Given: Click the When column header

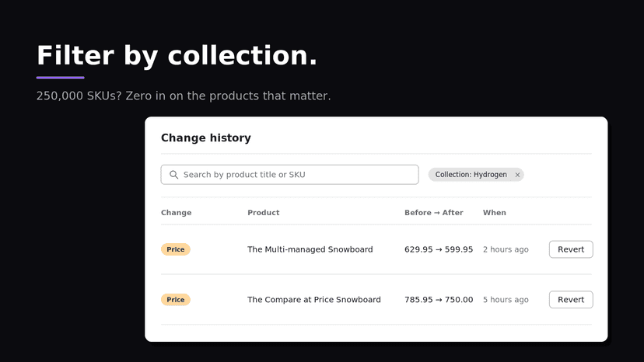Looking at the screenshot, I should coord(495,213).
